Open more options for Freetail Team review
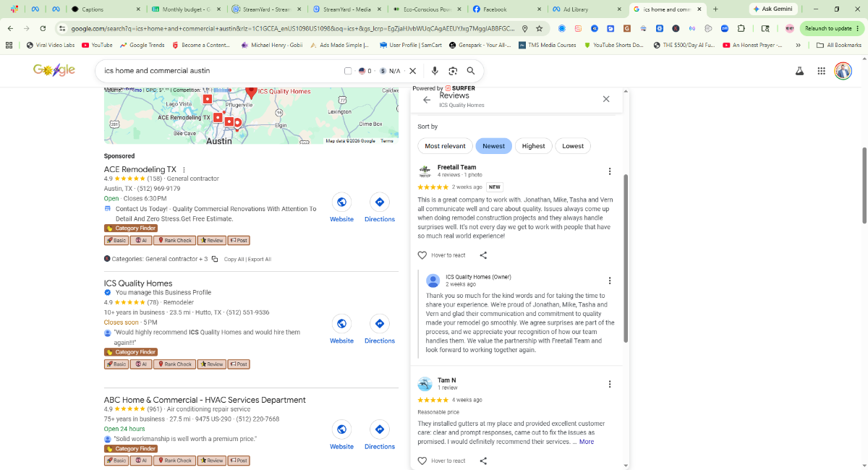Image resolution: width=868 pixels, height=470 pixels. point(610,171)
